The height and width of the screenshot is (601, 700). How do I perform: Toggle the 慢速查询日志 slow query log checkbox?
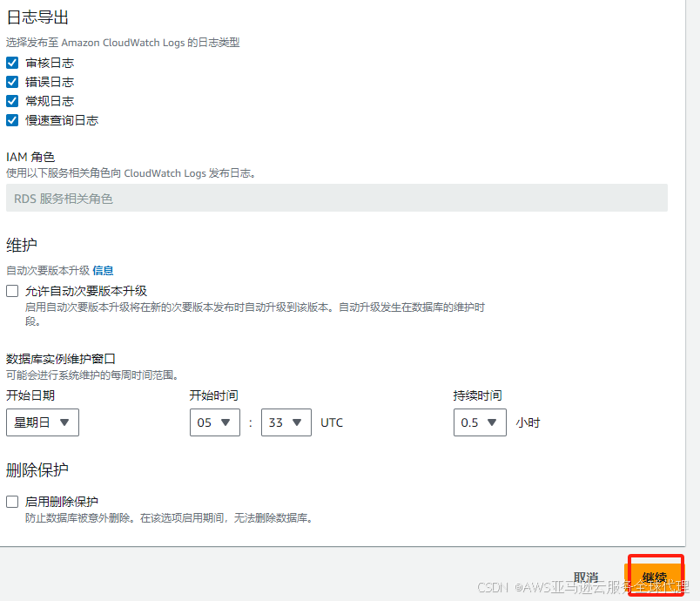[12, 120]
